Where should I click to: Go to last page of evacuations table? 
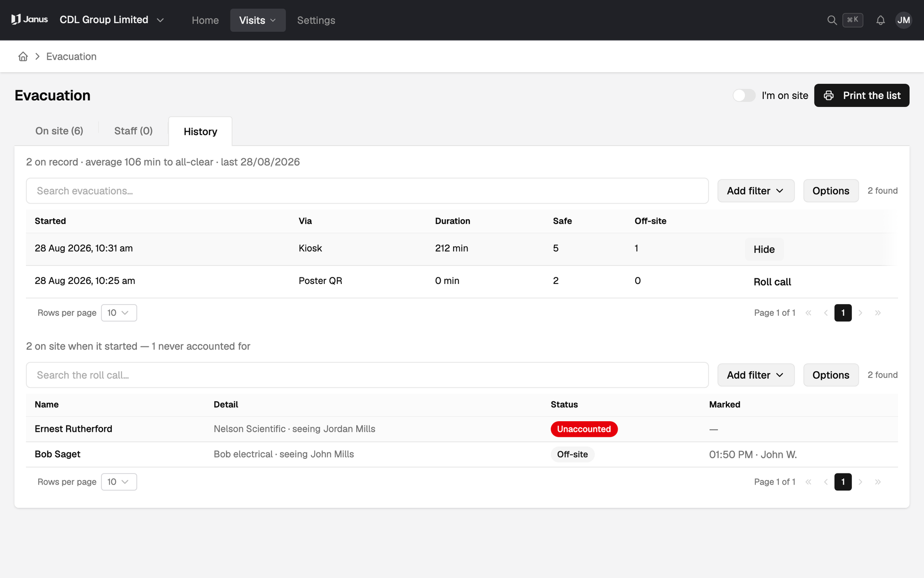click(x=878, y=313)
